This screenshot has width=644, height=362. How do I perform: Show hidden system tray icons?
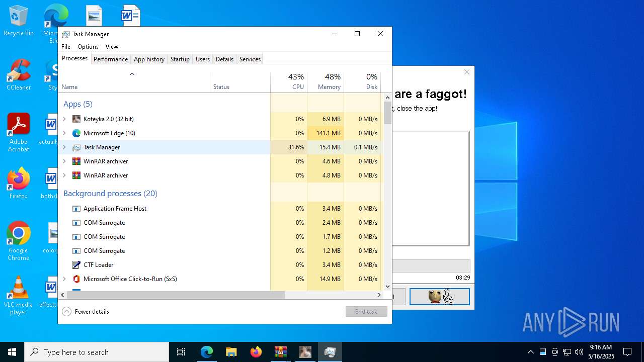click(530, 352)
